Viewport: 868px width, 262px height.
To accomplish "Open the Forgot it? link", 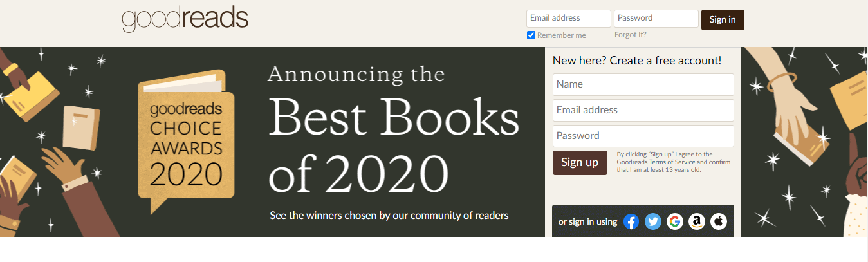I will point(631,35).
